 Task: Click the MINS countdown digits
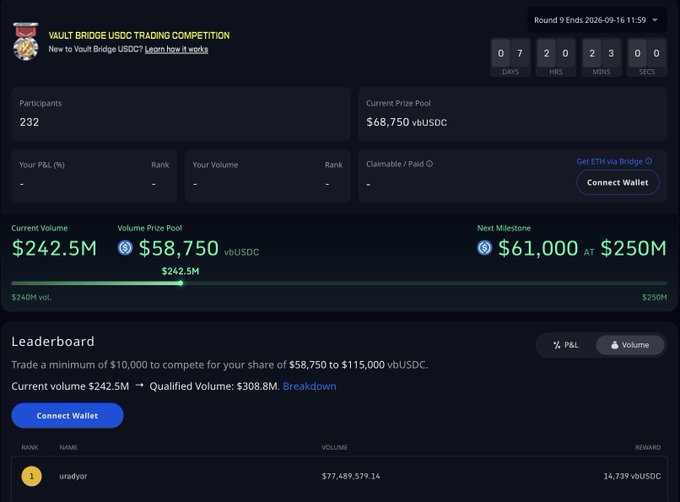pyautogui.click(x=602, y=53)
